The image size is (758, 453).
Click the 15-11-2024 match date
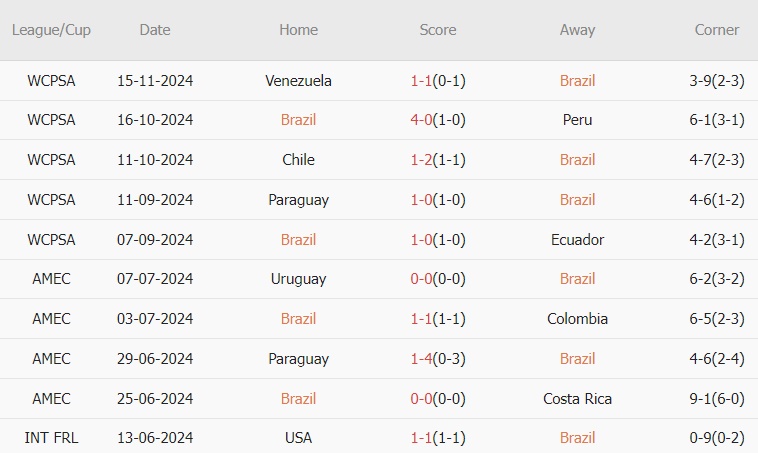[155, 80]
